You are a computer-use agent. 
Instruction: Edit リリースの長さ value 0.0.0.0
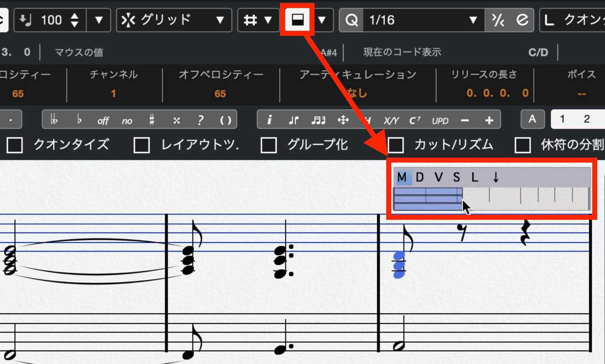[497, 93]
